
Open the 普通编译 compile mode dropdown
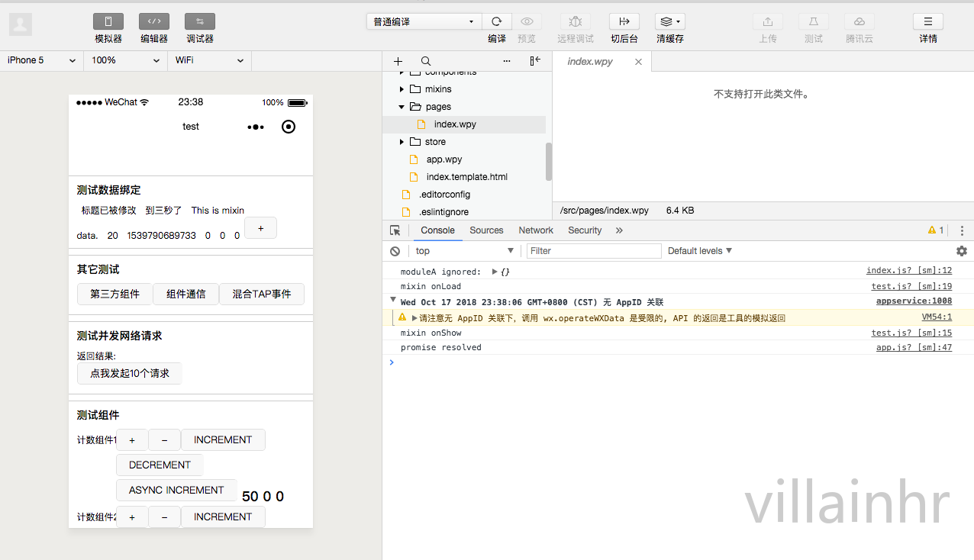coord(423,21)
